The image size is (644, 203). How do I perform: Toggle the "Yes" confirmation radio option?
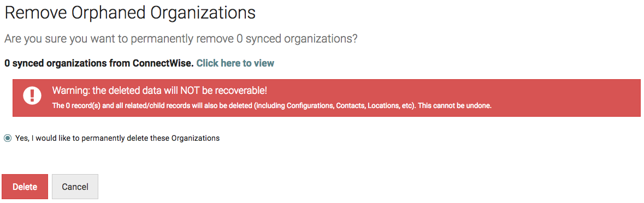8,138
